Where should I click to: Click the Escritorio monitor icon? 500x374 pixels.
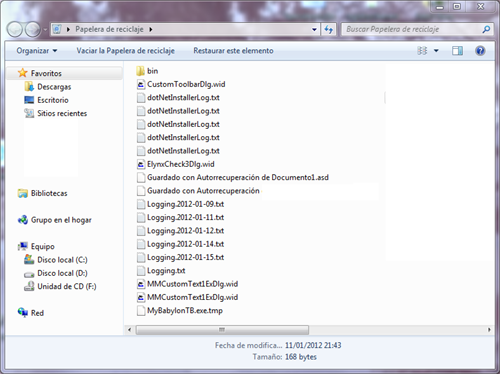(29, 100)
